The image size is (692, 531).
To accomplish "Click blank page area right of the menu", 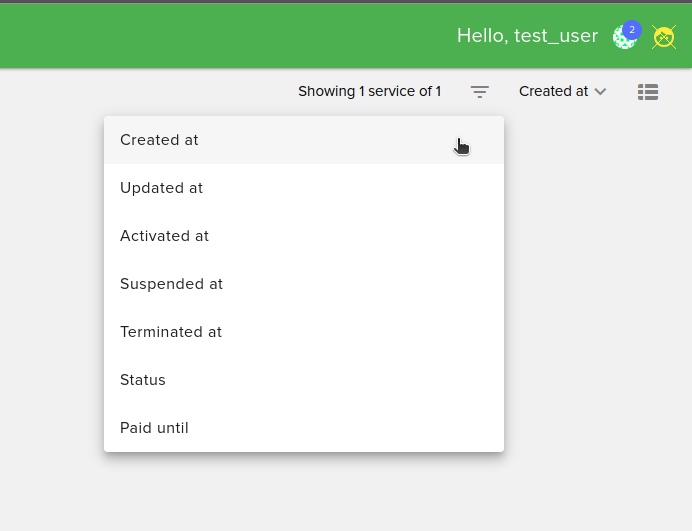I will [x=600, y=300].
